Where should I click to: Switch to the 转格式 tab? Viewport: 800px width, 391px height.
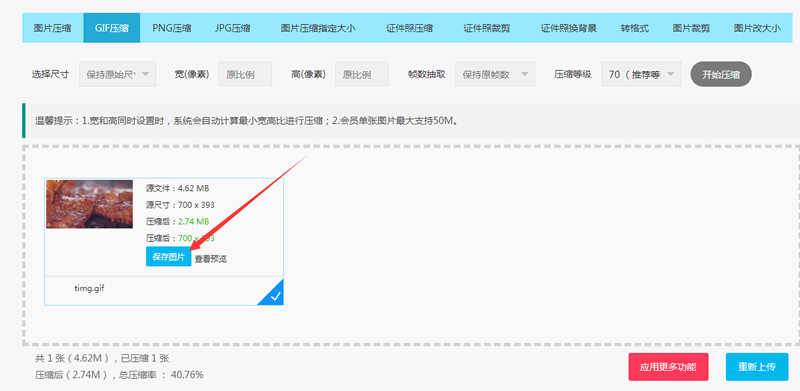[635, 28]
